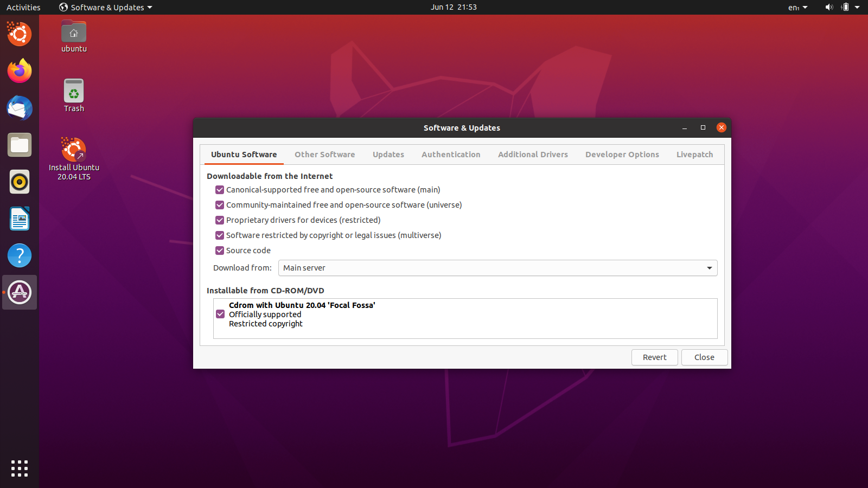Launch Rhythmbox music player

click(x=20, y=182)
